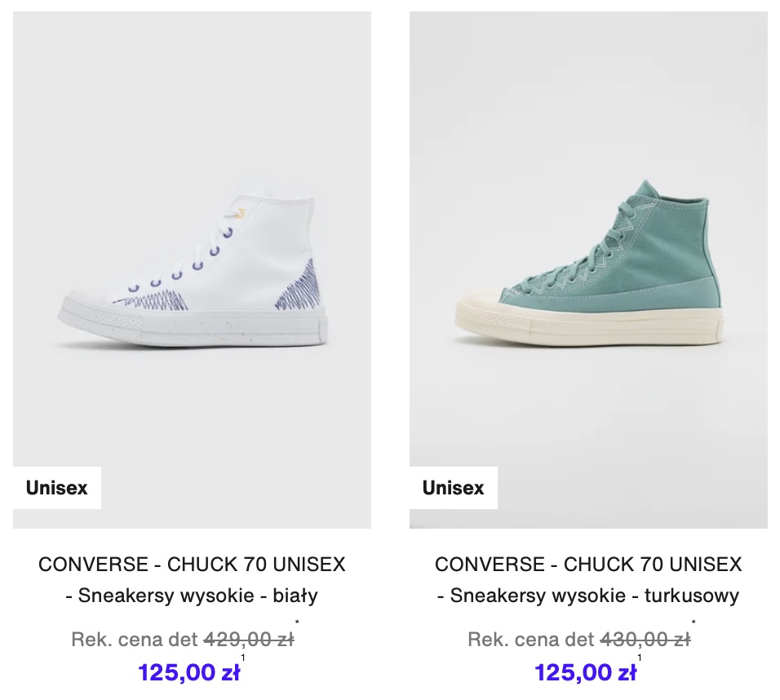Click the 'CONVERSE - CHUCK 70 UNISEX' heading for the white shoe
The width and height of the screenshot is (780, 700).
point(192,565)
